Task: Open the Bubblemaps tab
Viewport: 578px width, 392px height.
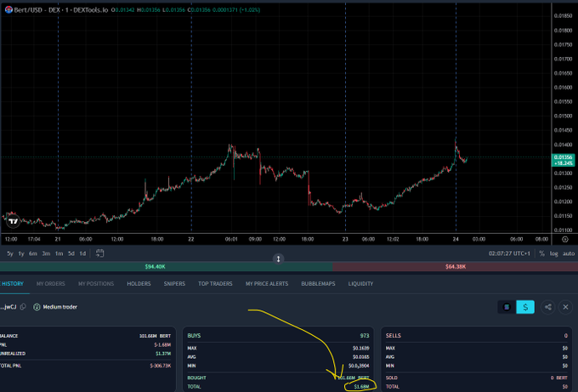Action: [318, 283]
